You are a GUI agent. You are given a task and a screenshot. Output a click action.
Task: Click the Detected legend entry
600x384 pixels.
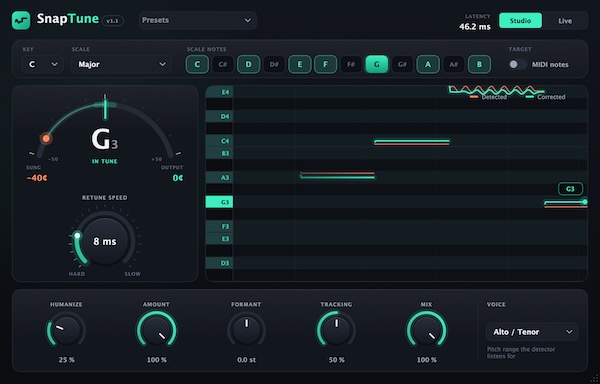[488, 97]
